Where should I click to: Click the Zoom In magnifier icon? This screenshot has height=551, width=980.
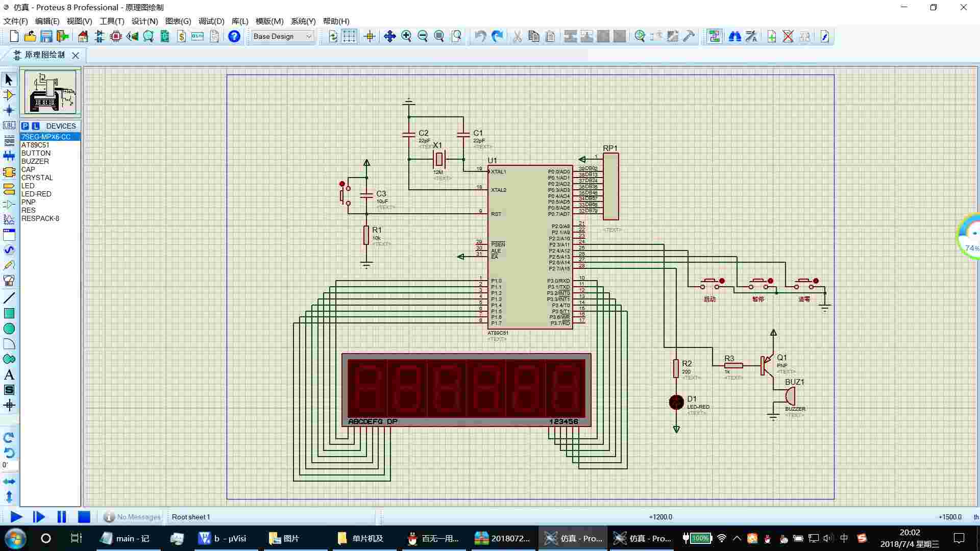click(x=406, y=36)
